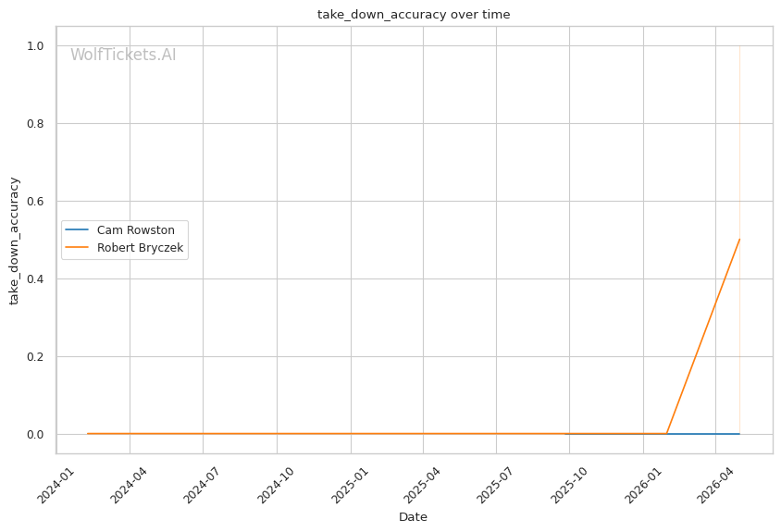Screen dimensions: 781x532
Task: Click the 2024-01 x-axis tick label
Action: pyautogui.click(x=56, y=485)
